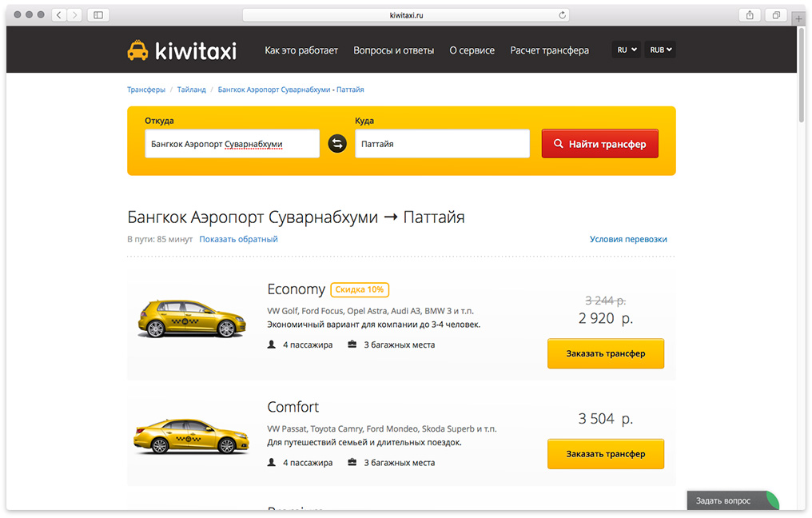Open "Расчет трансфера" menu item
This screenshot has width=812, height=518.
549,50
